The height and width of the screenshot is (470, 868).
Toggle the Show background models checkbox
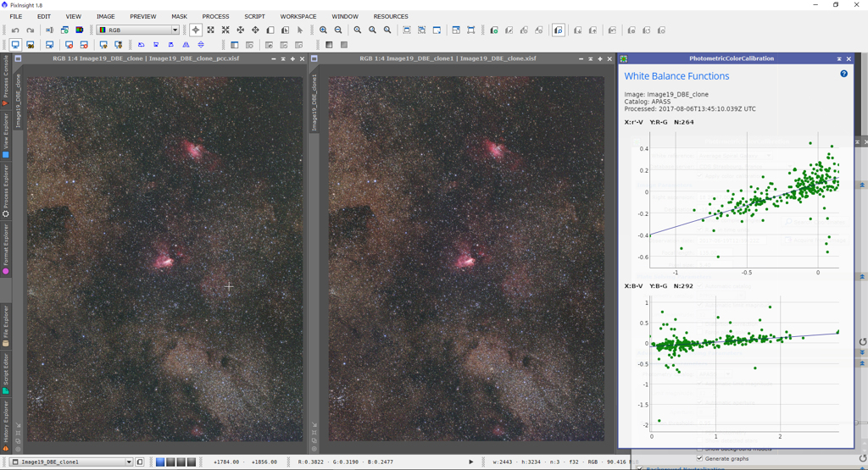[x=699, y=449]
